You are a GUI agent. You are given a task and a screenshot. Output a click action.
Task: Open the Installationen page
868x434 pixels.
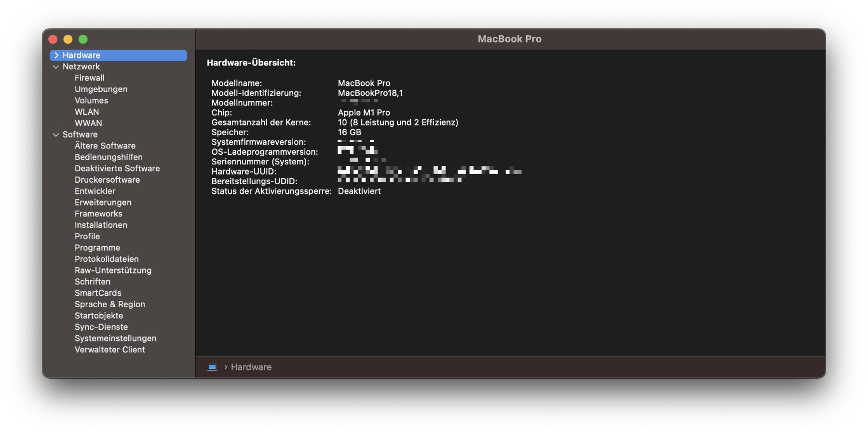click(101, 225)
